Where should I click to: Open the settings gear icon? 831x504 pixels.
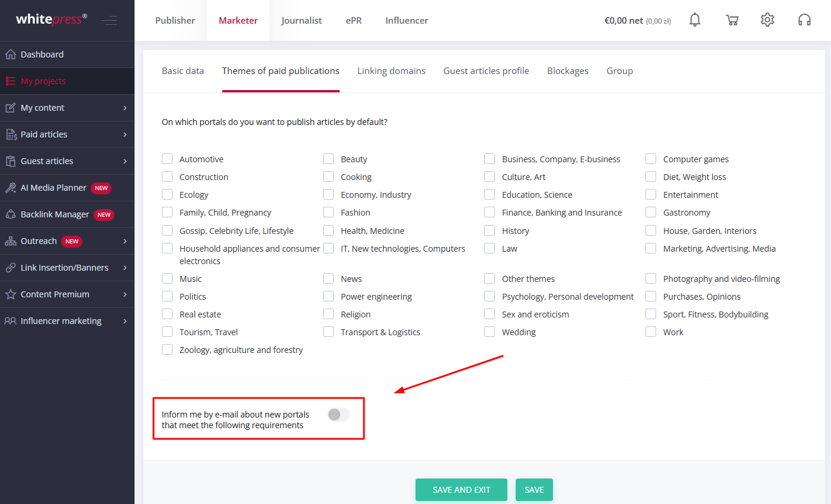pos(768,20)
